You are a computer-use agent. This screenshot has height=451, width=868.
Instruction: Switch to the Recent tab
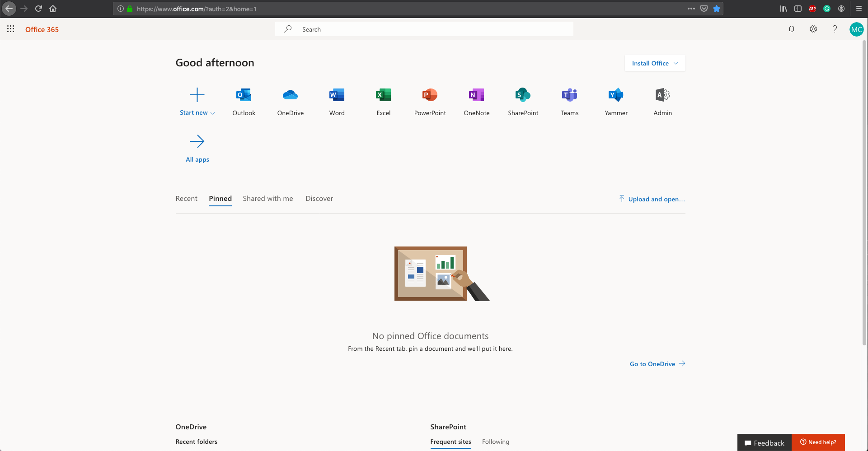click(186, 199)
